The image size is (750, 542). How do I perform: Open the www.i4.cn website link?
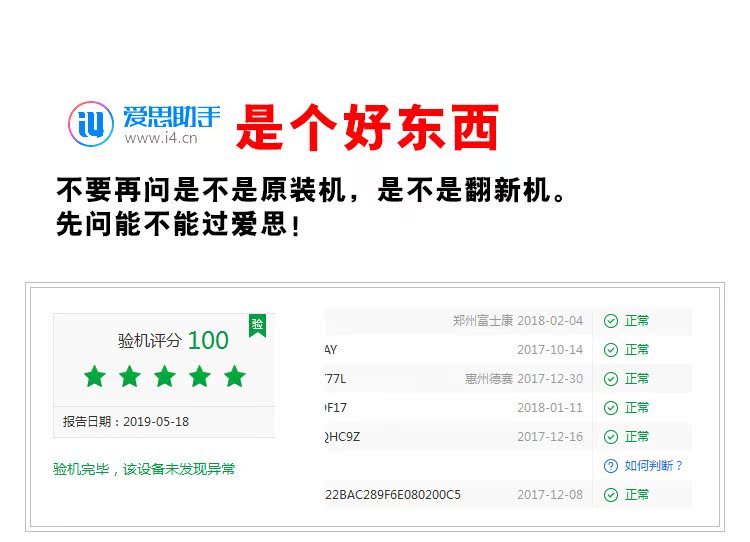(x=161, y=138)
